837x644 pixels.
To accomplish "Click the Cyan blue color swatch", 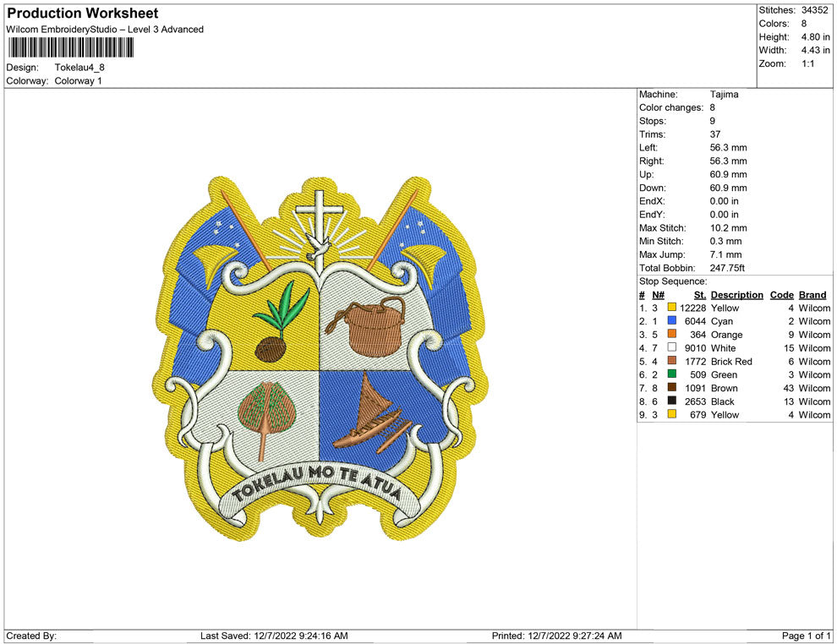I will point(671,320).
